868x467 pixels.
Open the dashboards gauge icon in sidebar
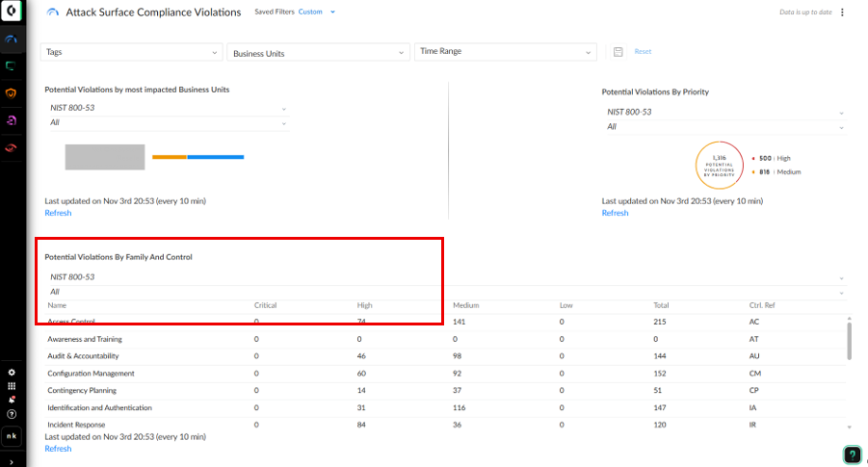(11, 40)
